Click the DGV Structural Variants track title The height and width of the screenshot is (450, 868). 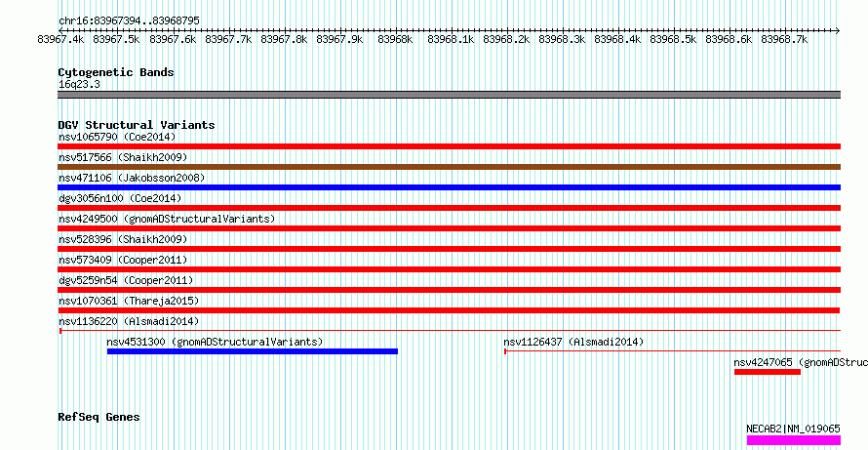coord(137,125)
